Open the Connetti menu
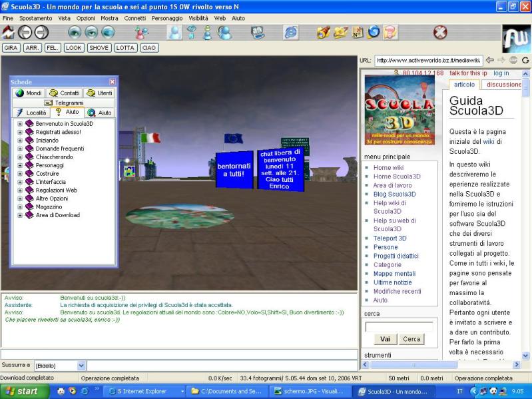 (x=134, y=19)
